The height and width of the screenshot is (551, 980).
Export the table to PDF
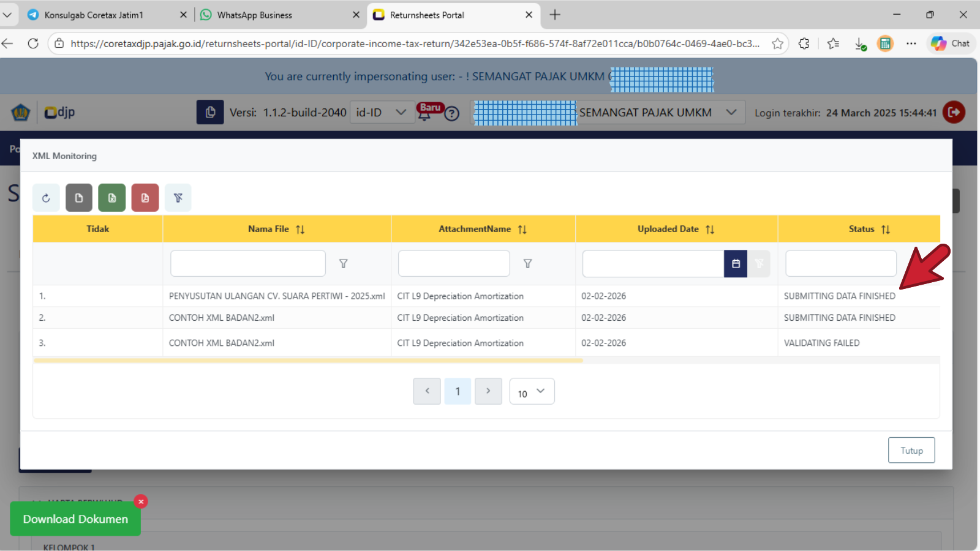click(145, 198)
